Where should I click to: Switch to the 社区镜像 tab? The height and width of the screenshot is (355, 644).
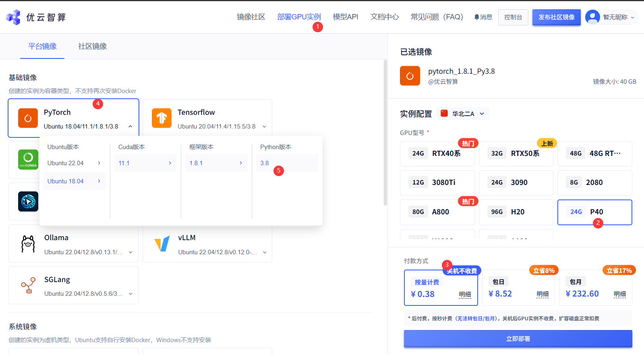tap(92, 46)
